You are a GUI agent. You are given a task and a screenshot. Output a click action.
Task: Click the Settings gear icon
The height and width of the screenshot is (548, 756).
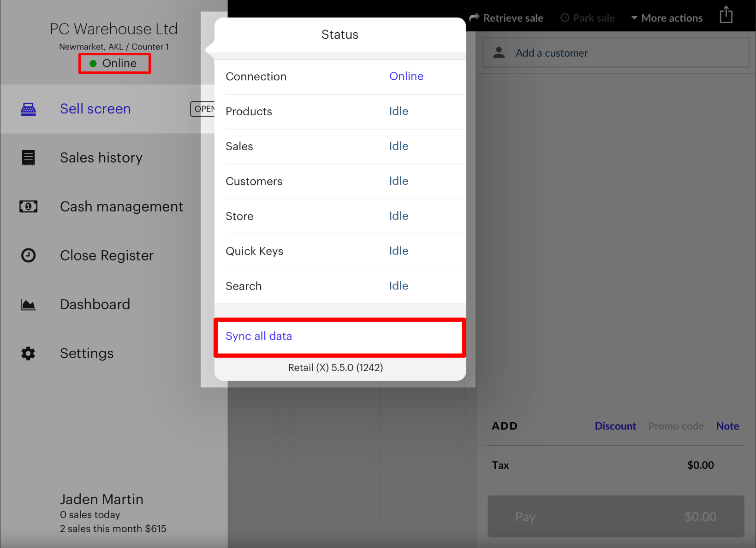tap(28, 354)
